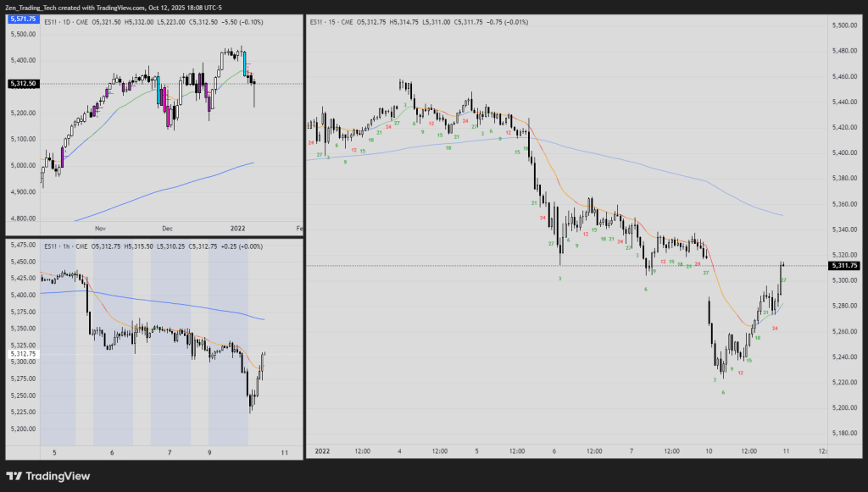Click the 5,500.00 level on 15-minute price scale

[844, 25]
